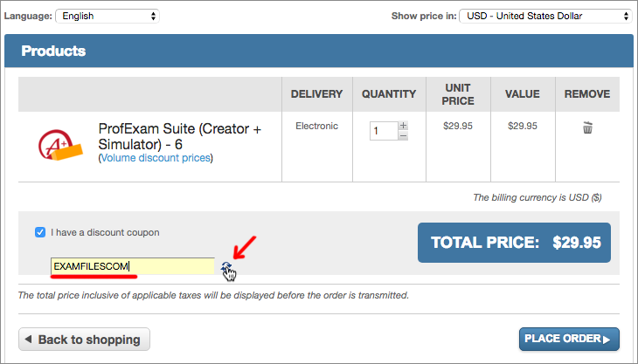638x364 pixels.
Task: Click the apply coupon refresh icon
Action: (226, 267)
